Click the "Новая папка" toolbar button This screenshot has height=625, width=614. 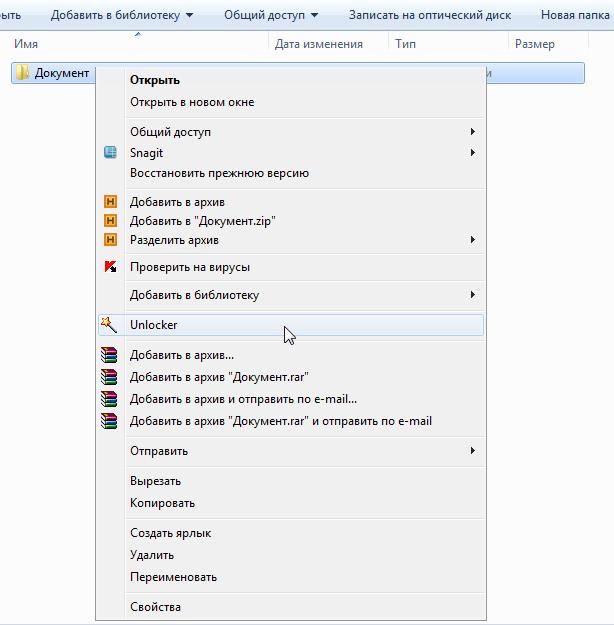point(576,15)
